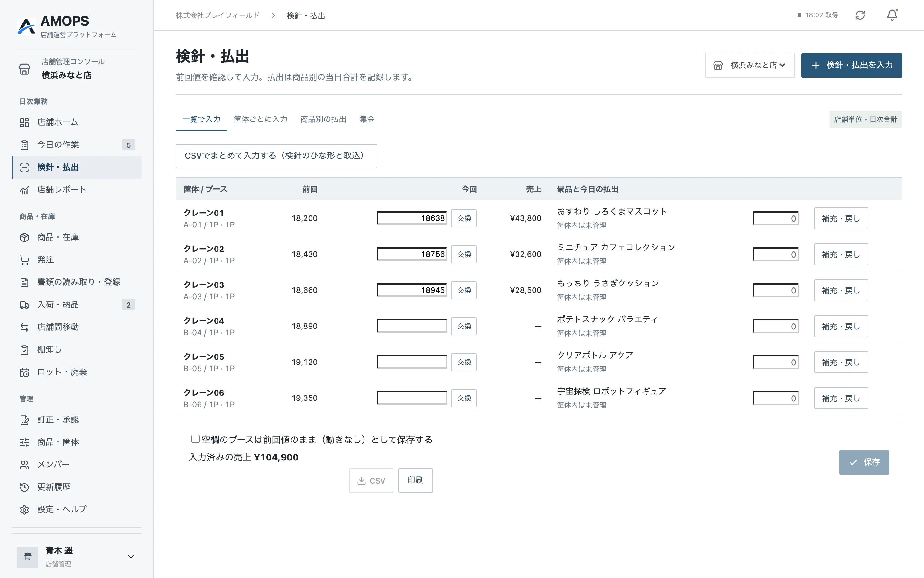This screenshot has height=578, width=924.
Task: Click 店舗単位・日次合計 label
Action: [866, 120]
